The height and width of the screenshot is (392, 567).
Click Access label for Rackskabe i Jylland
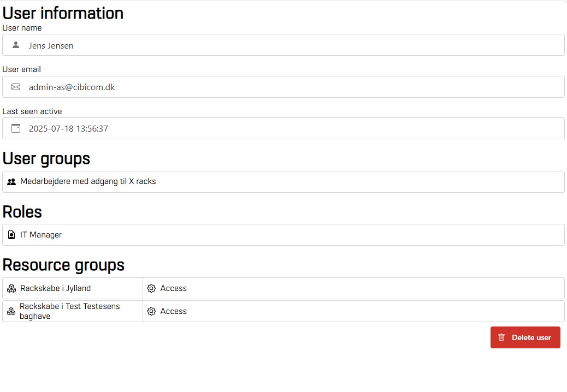(x=174, y=288)
